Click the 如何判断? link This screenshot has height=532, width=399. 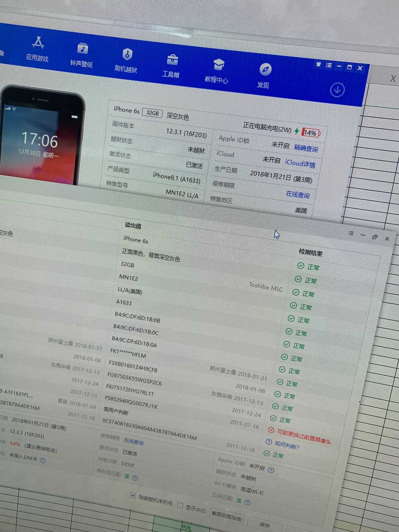pyautogui.click(x=287, y=445)
